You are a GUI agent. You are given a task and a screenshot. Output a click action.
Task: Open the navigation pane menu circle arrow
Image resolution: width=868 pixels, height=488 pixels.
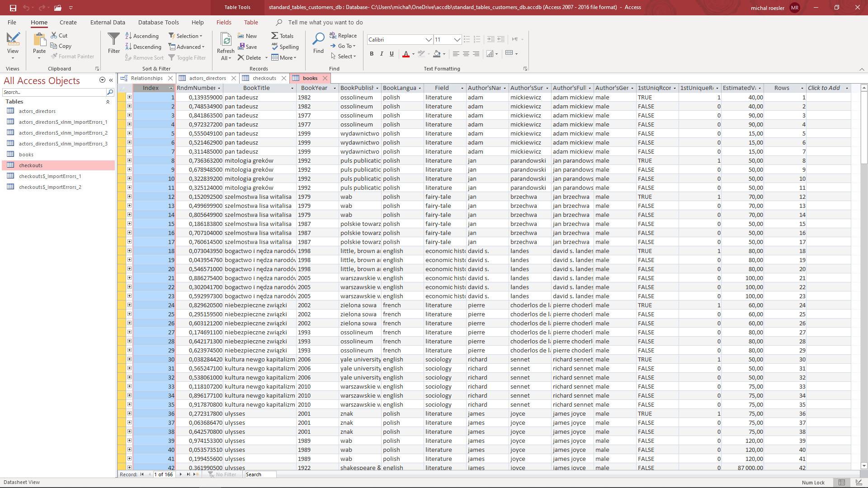pyautogui.click(x=102, y=80)
